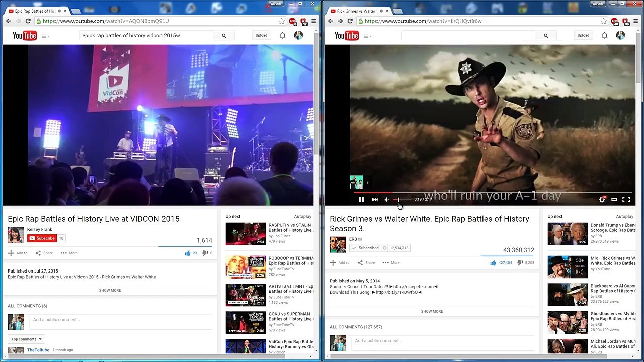The width and height of the screenshot is (644, 362).
Task: Pause the Rick Grimes video
Action: pyautogui.click(x=361, y=200)
